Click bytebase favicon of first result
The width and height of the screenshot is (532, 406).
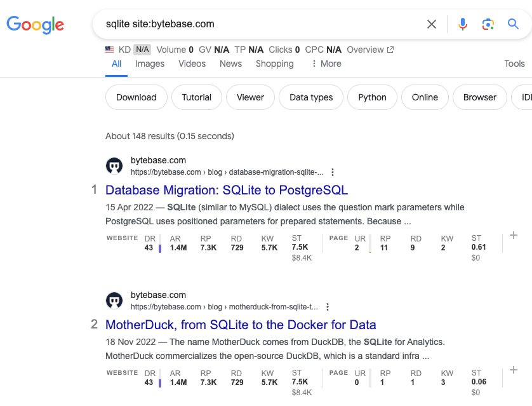(x=114, y=166)
